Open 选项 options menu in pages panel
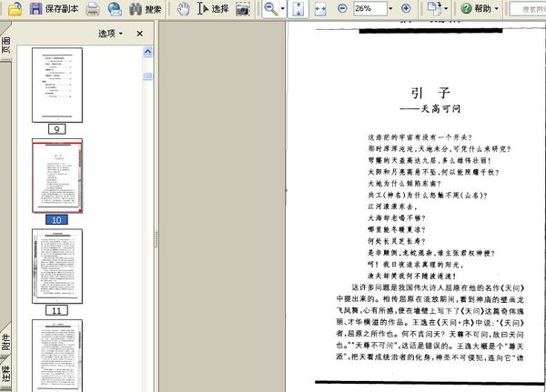 [110, 34]
